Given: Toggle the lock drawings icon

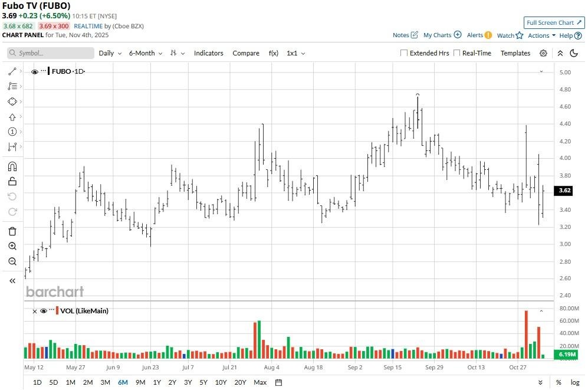Looking at the screenshot, I should tap(12, 181).
